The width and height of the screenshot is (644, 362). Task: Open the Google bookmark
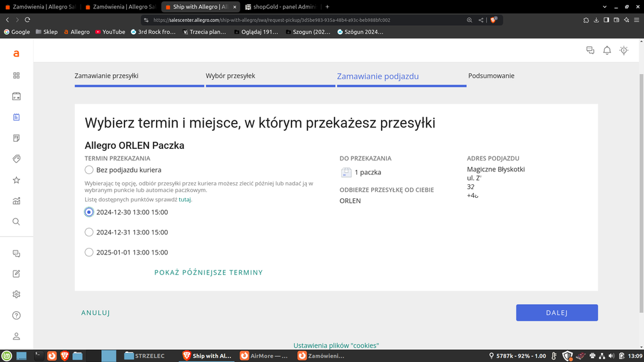click(17, 32)
